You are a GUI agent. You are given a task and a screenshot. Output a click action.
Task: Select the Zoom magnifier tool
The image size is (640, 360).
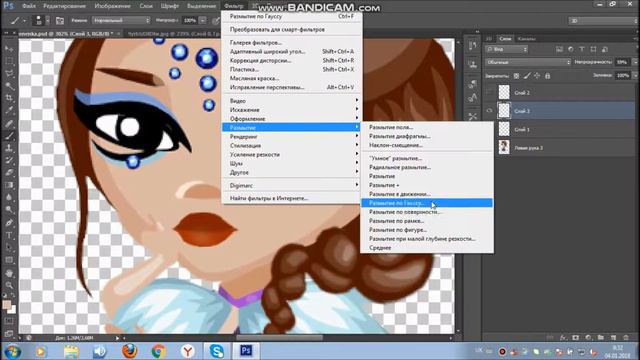(x=9, y=285)
